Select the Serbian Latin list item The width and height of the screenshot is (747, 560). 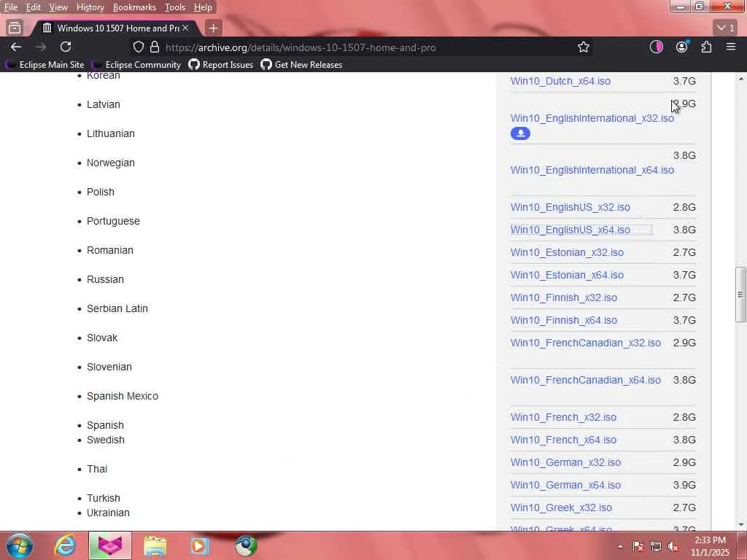(117, 308)
